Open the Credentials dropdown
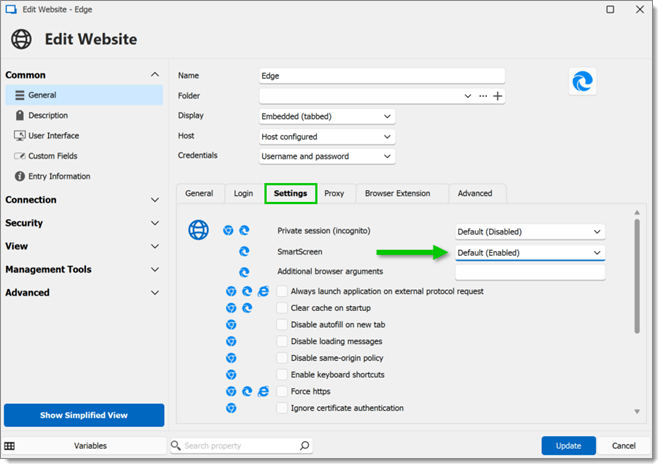 click(327, 156)
